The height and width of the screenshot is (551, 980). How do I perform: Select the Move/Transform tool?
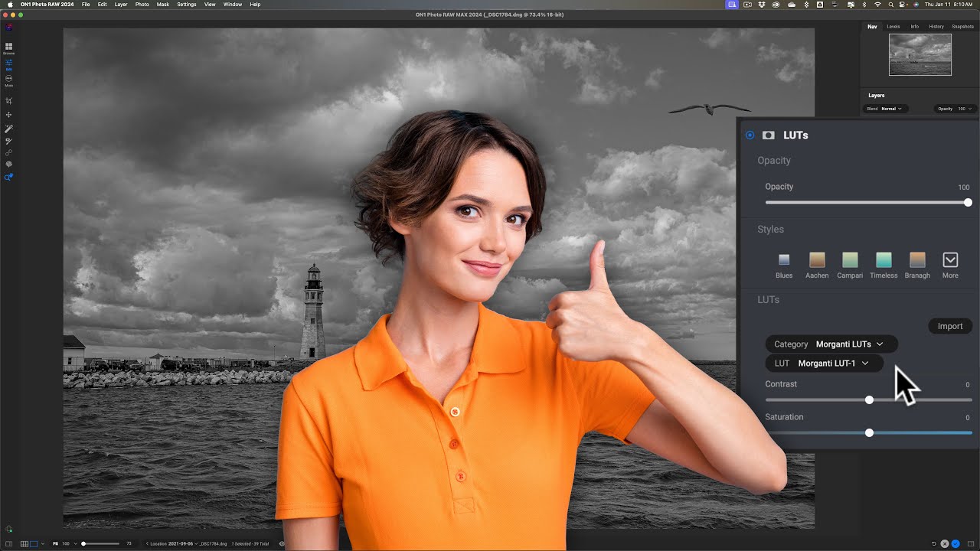pos(8,114)
